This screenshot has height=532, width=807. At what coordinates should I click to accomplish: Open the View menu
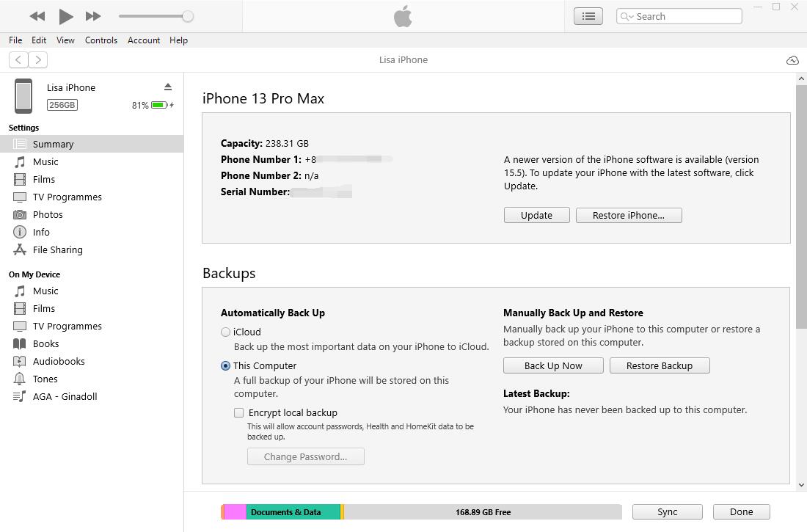(x=65, y=40)
